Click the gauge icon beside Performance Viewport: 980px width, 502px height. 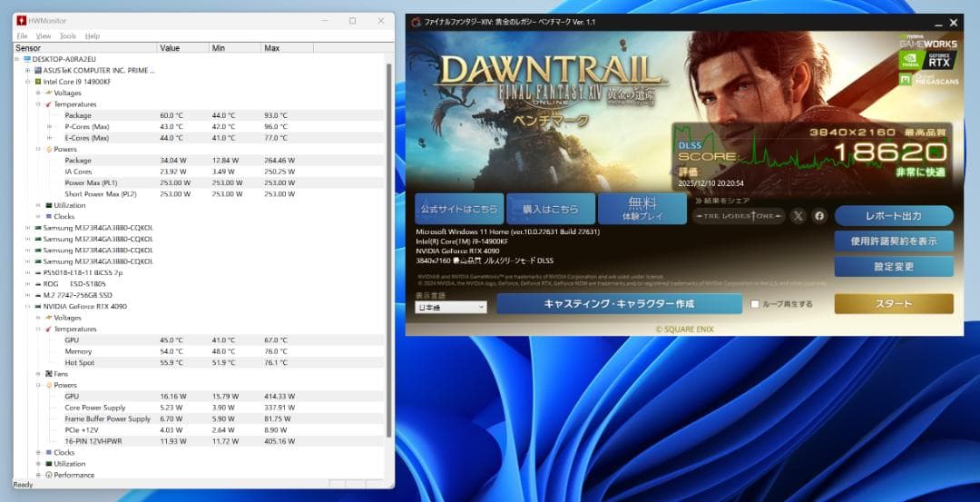[49, 475]
